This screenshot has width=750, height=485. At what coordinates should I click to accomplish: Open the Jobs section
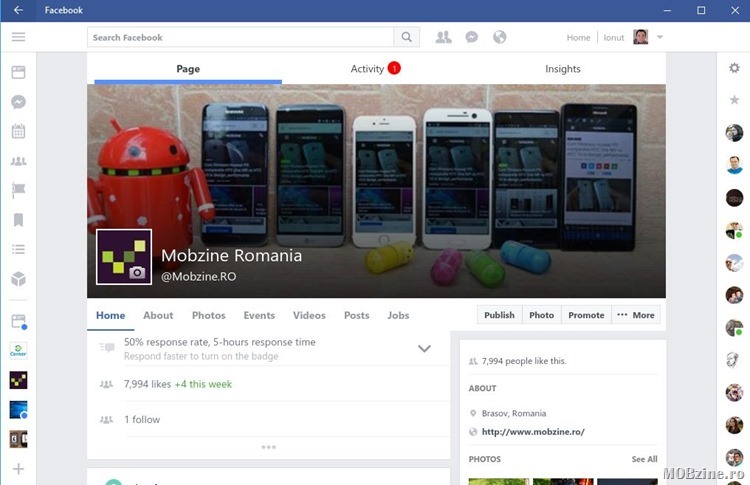(398, 316)
